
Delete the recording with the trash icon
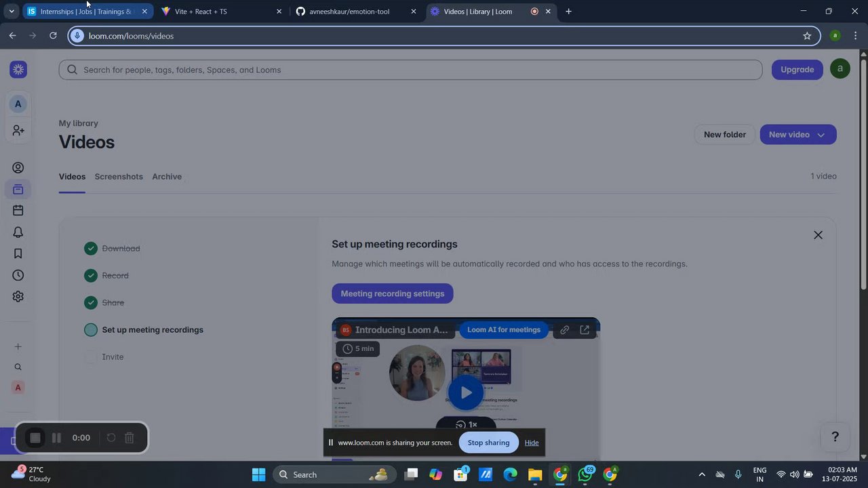click(x=130, y=438)
